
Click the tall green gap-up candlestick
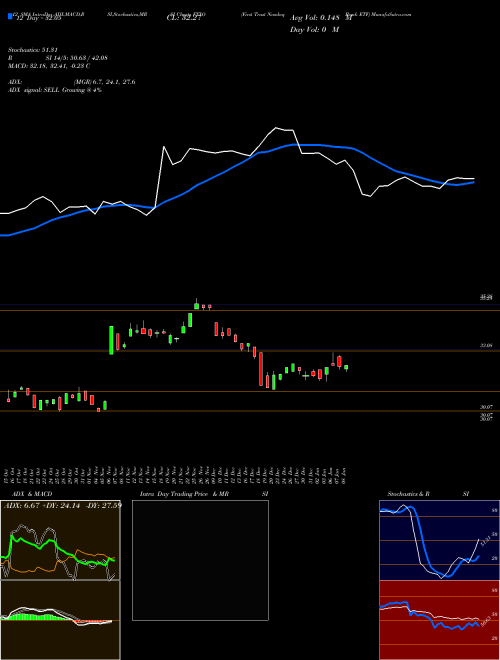click(x=112, y=340)
